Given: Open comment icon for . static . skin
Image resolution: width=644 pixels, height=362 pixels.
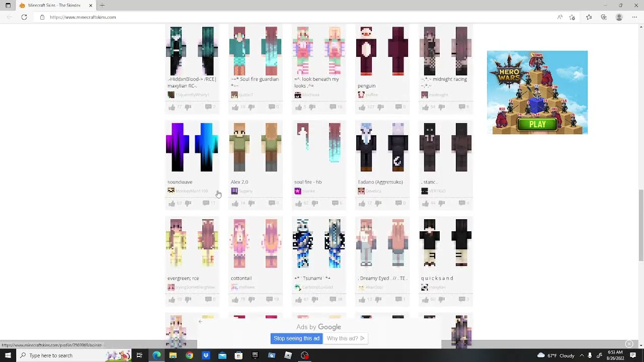Looking at the screenshot, I should [x=461, y=203].
